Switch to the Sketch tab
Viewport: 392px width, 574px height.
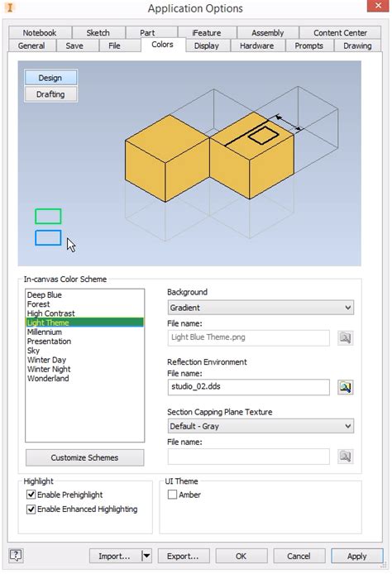pos(98,32)
